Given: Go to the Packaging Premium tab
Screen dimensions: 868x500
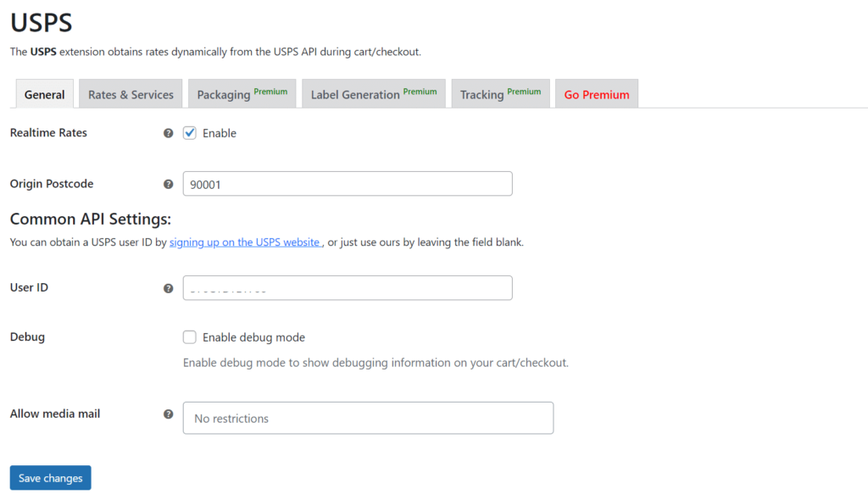Looking at the screenshot, I should coord(242,94).
